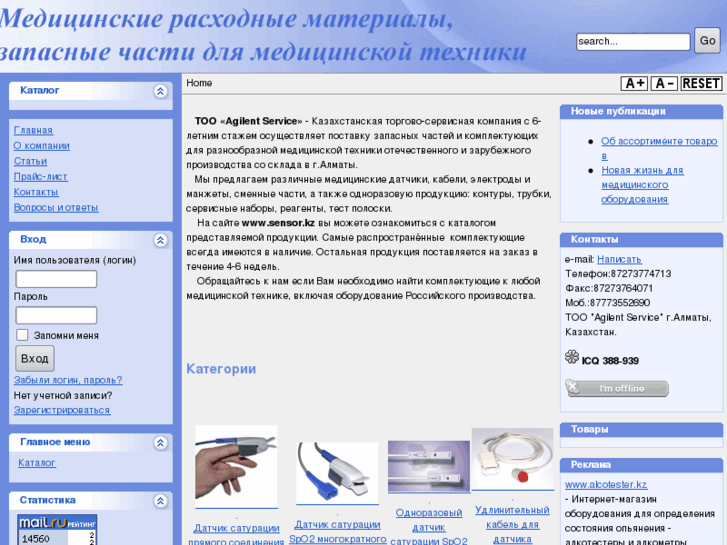
Task: Open Каталог link in Главное меню
Action: pyautogui.click(x=37, y=462)
